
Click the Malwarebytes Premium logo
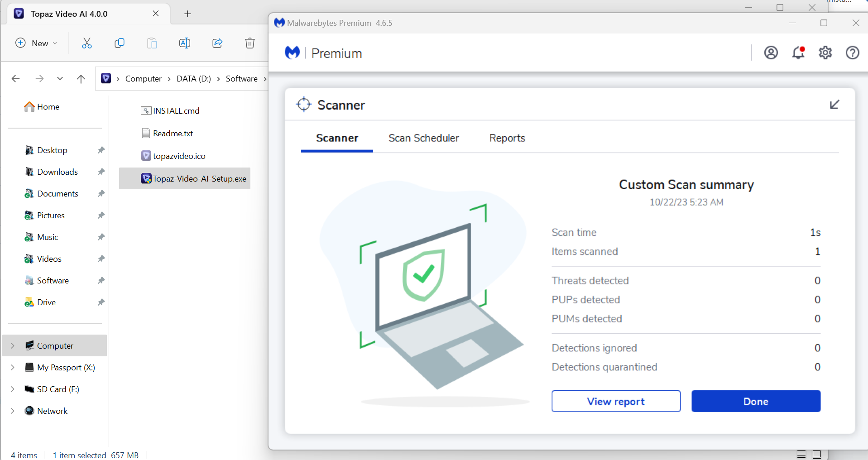[x=293, y=53]
